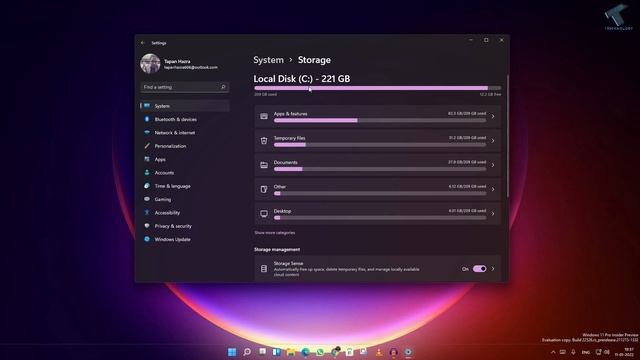Image resolution: width=640 pixels, height=360 pixels.
Task: Click the Gaming controller icon
Action: (x=147, y=199)
